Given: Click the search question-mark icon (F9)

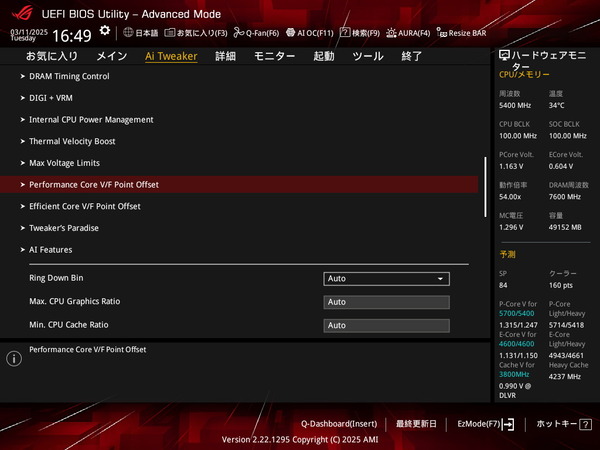Looking at the screenshot, I should 345,33.
